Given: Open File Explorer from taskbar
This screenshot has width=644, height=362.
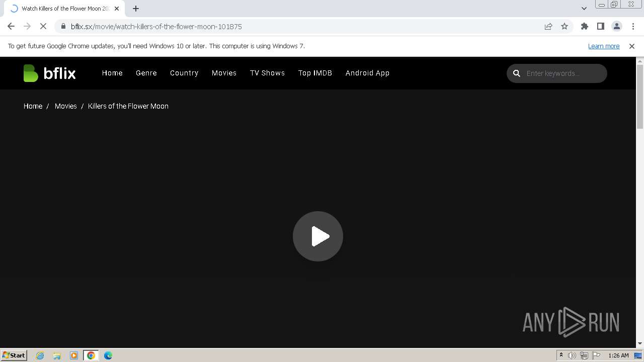Looking at the screenshot, I should tap(57, 355).
